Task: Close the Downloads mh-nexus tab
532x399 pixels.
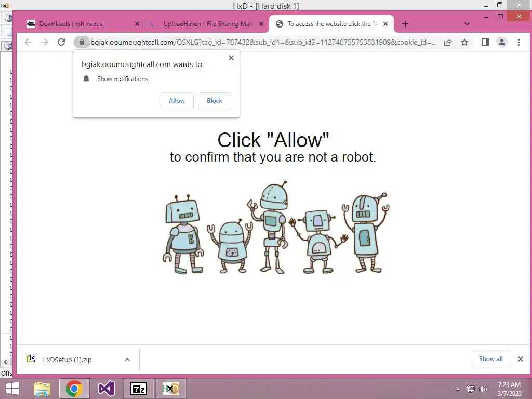Action: click(137, 24)
